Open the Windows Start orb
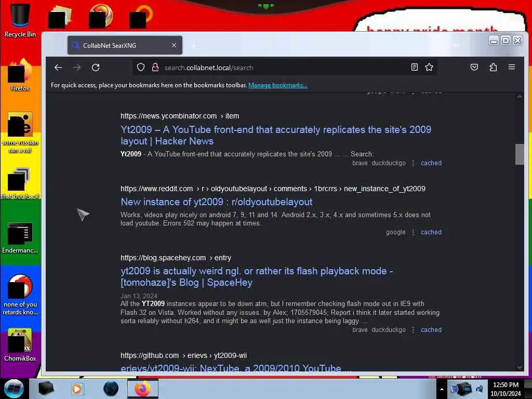Screen dimensions: 532x399 click(x=14, y=389)
